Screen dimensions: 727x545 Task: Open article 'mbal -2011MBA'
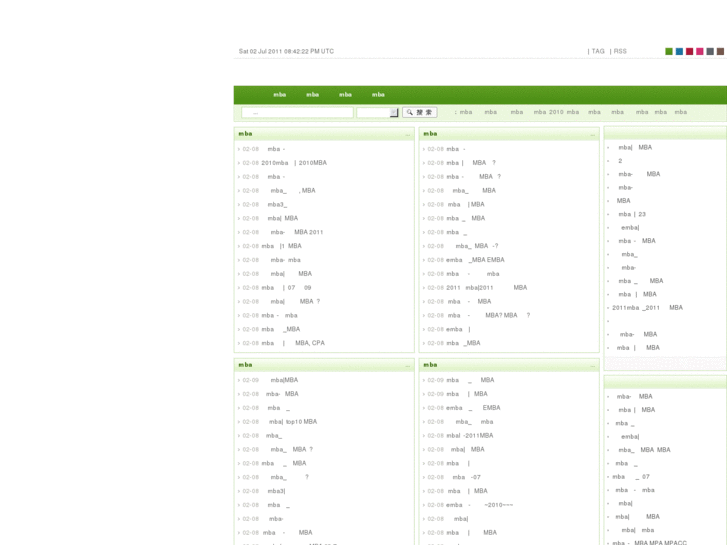tap(470, 436)
